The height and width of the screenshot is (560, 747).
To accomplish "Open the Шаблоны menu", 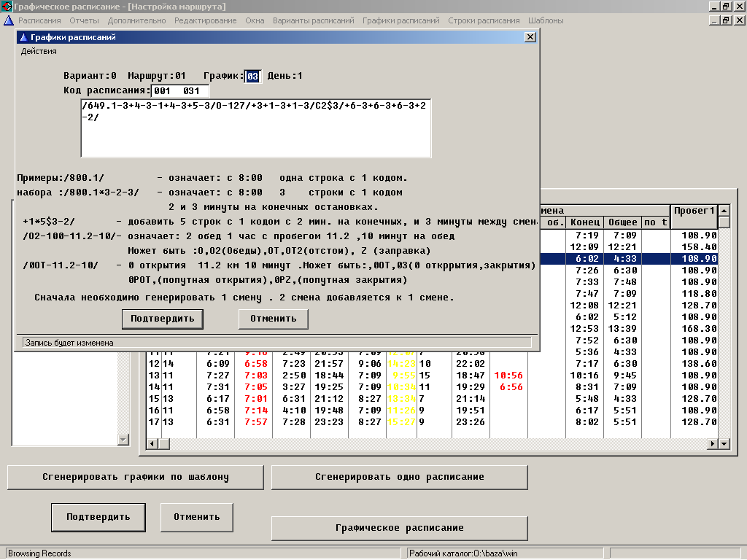I will click(546, 20).
